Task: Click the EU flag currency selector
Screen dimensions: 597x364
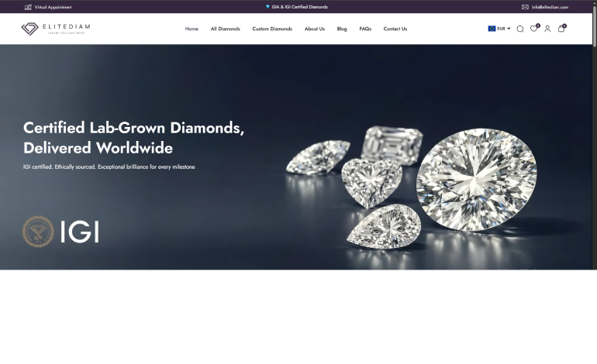Action: pos(492,29)
